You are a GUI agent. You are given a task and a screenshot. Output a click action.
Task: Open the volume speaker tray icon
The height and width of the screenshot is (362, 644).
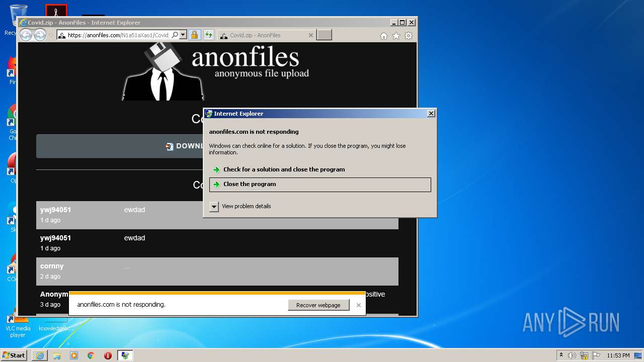click(572, 355)
